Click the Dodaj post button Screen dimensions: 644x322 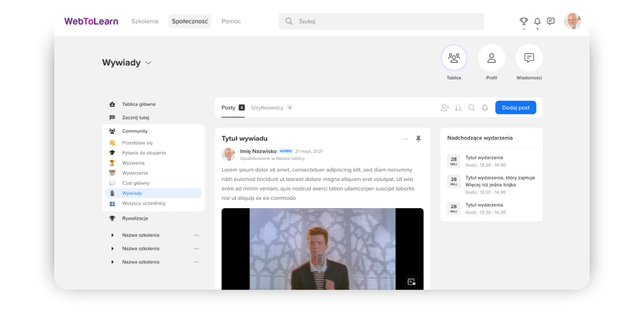point(515,108)
